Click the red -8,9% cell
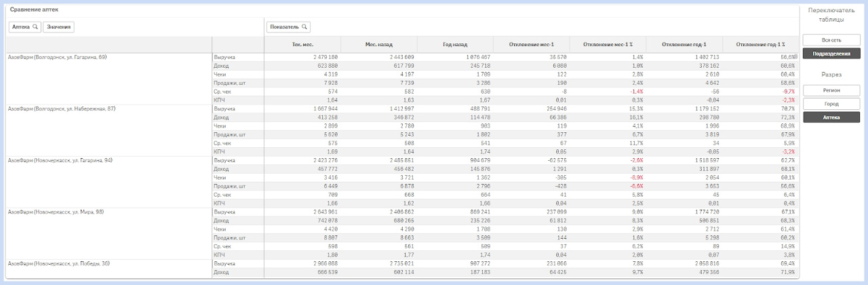The image size is (868, 285). [x=635, y=177]
